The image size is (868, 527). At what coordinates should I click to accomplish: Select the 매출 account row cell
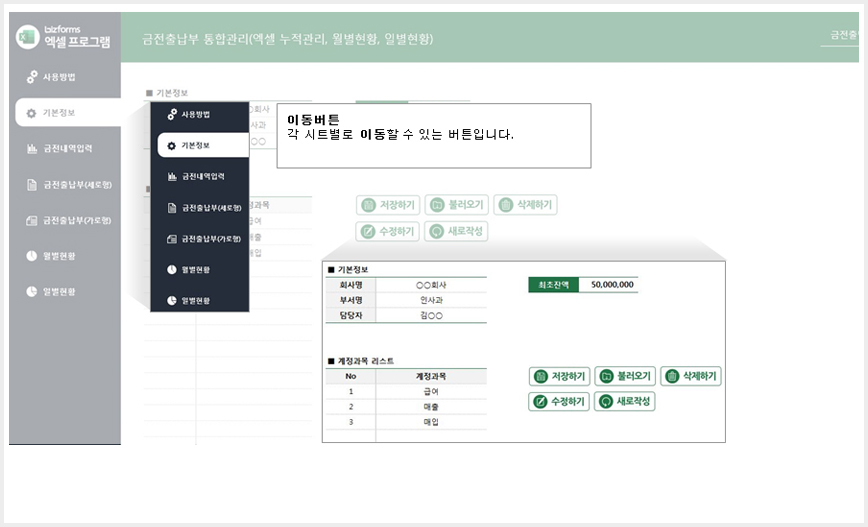[x=431, y=407]
